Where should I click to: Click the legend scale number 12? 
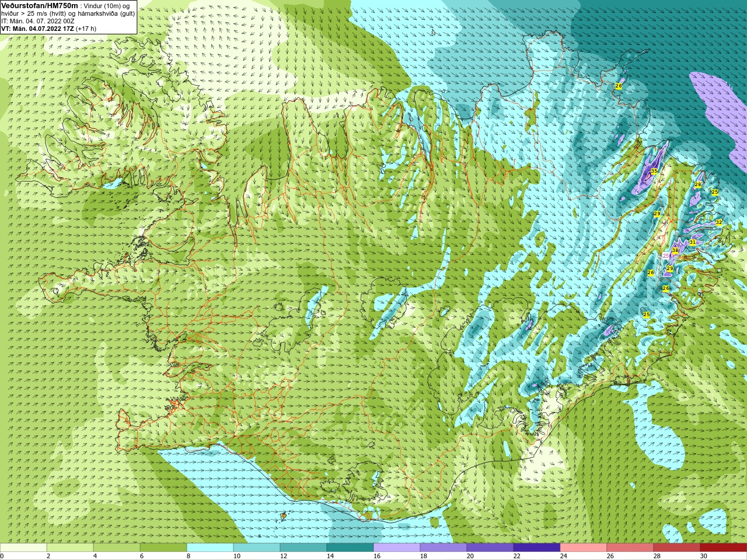tap(284, 556)
